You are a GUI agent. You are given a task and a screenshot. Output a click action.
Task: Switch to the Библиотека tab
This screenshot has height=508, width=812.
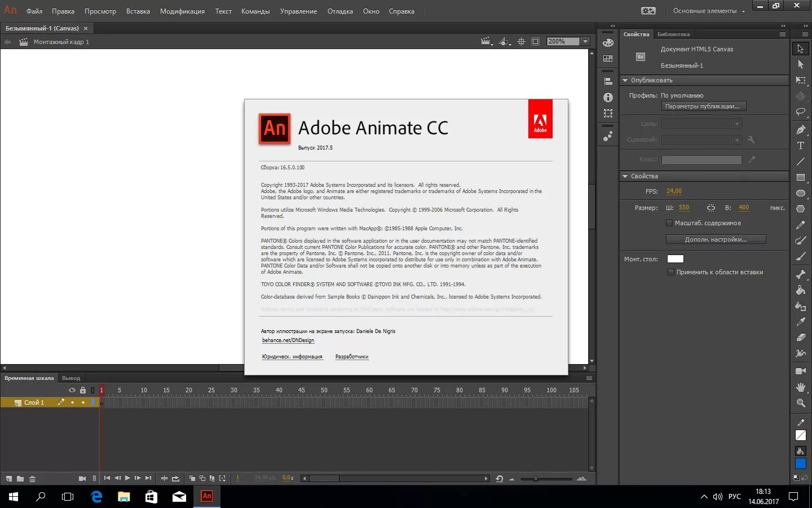673,34
